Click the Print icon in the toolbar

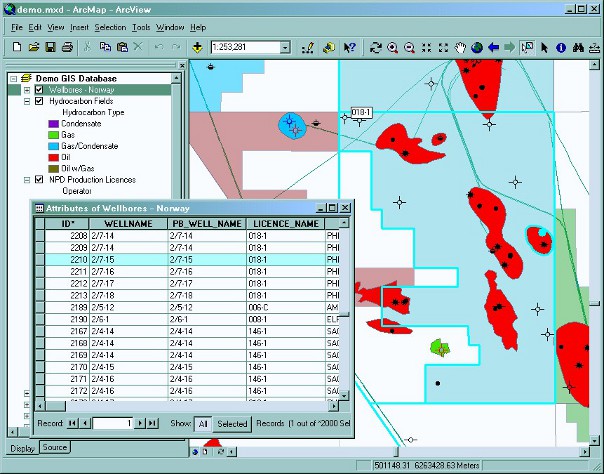click(65, 47)
